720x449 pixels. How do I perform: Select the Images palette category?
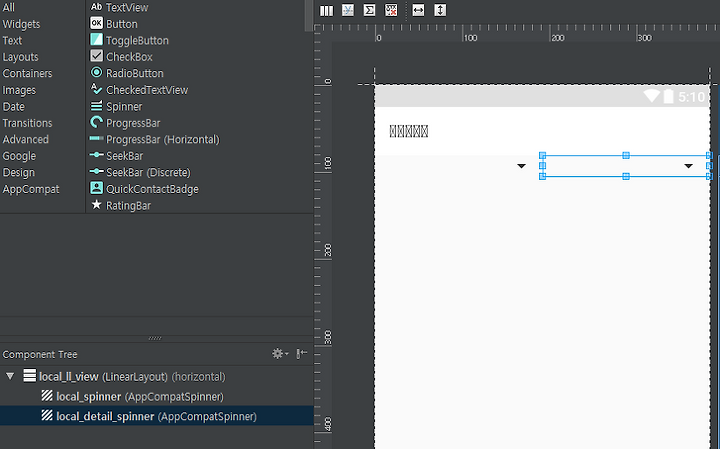(19, 90)
